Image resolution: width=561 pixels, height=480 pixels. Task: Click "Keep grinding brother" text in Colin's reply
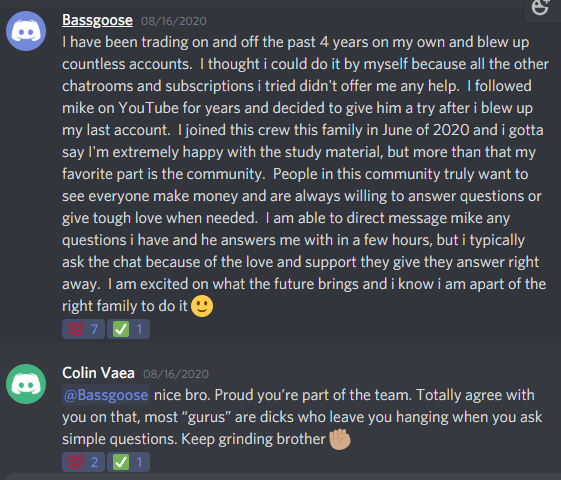coord(253,439)
